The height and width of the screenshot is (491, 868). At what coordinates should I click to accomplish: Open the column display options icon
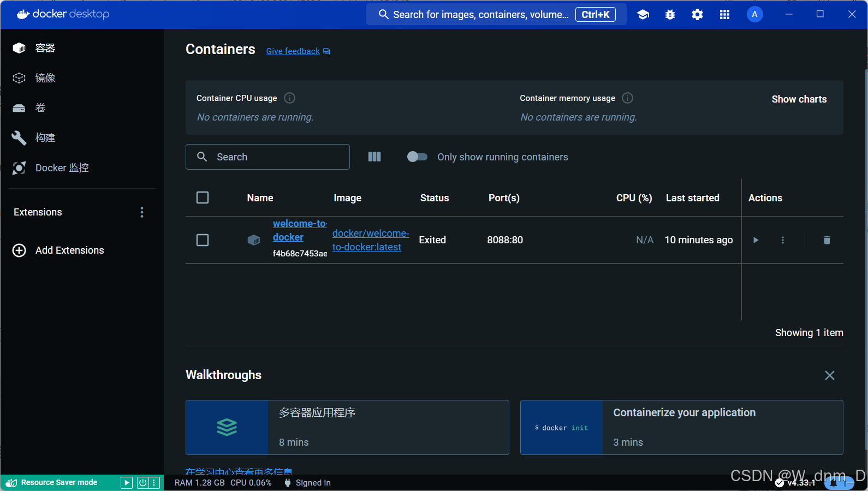click(374, 157)
